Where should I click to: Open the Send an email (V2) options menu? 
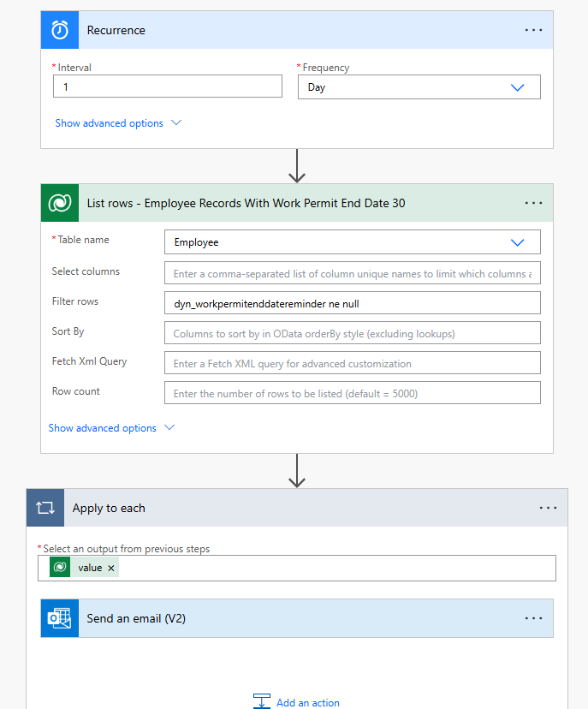(535, 617)
